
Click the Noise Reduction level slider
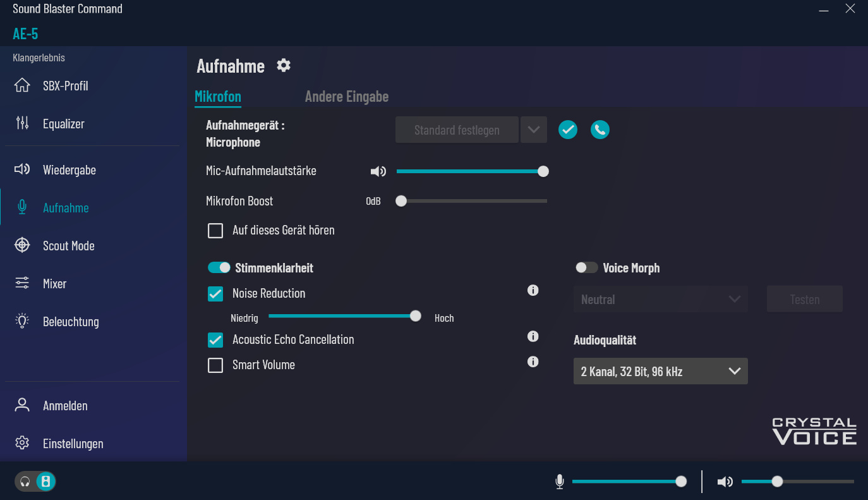345,316
